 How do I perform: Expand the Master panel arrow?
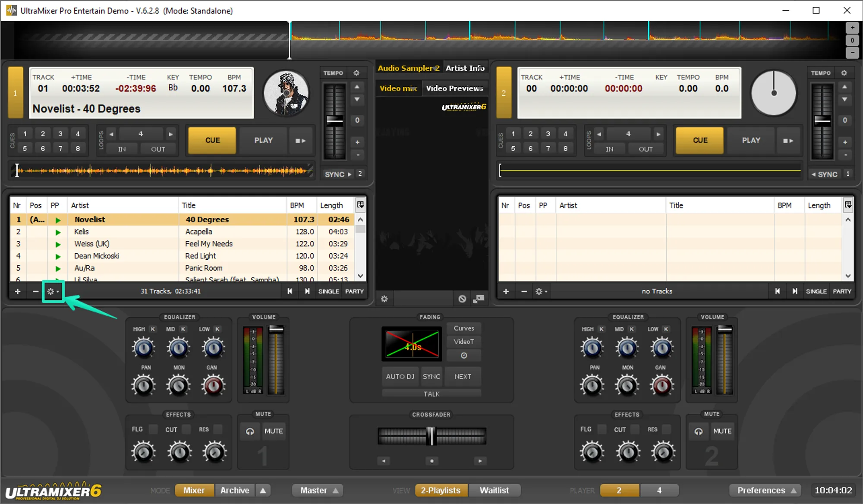336,491
